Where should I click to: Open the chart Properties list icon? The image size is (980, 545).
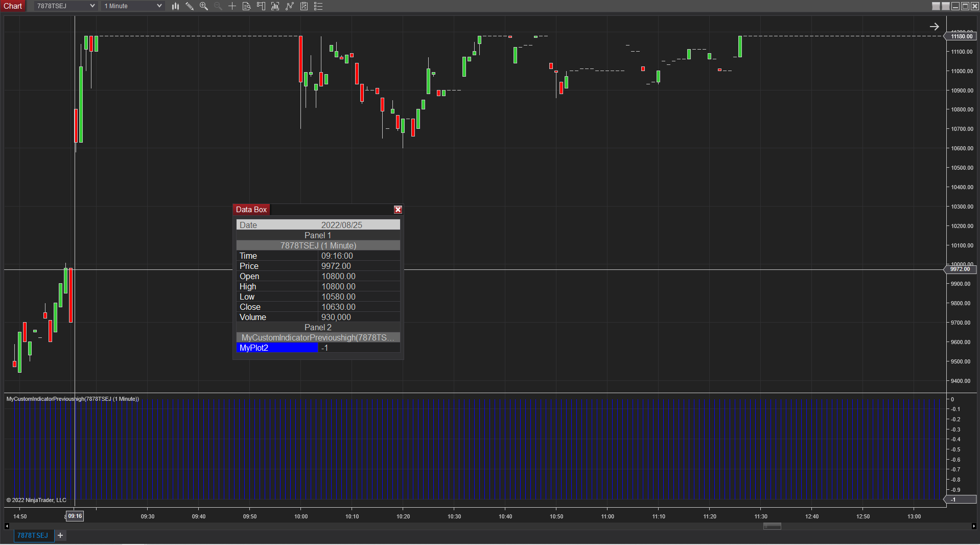point(318,6)
